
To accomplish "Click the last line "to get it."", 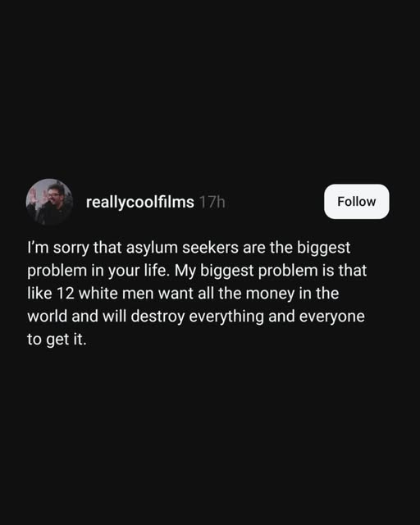I will pos(57,339).
